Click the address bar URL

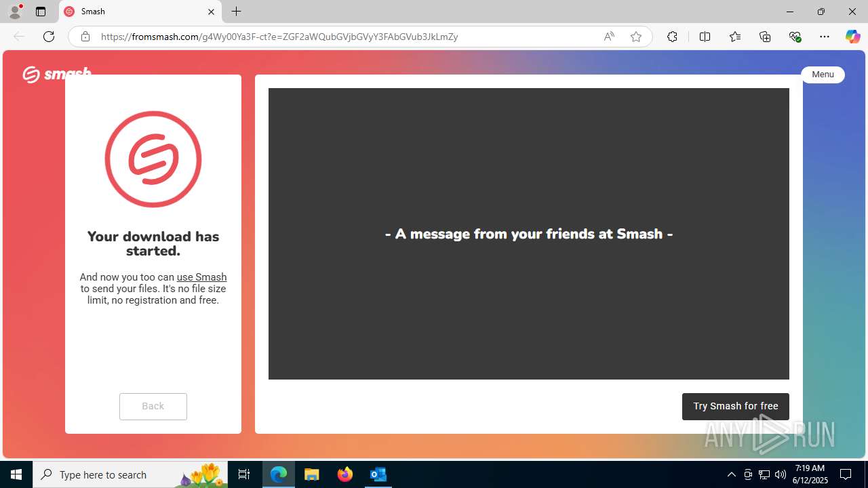(279, 37)
